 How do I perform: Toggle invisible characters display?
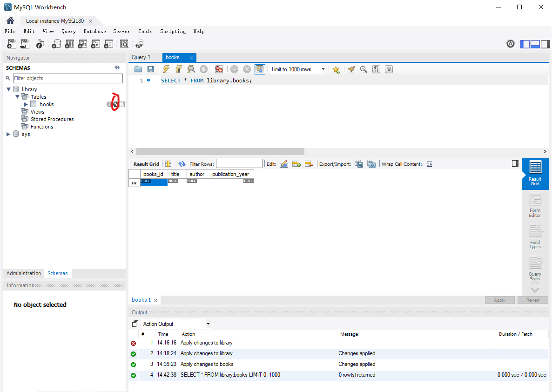pyautogui.click(x=377, y=69)
